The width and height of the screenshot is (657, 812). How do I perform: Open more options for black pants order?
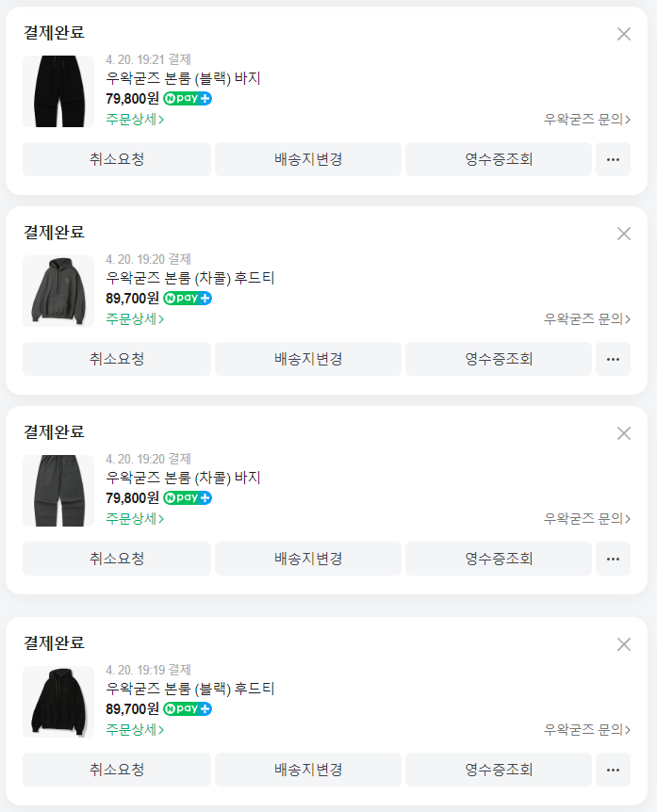(613, 159)
